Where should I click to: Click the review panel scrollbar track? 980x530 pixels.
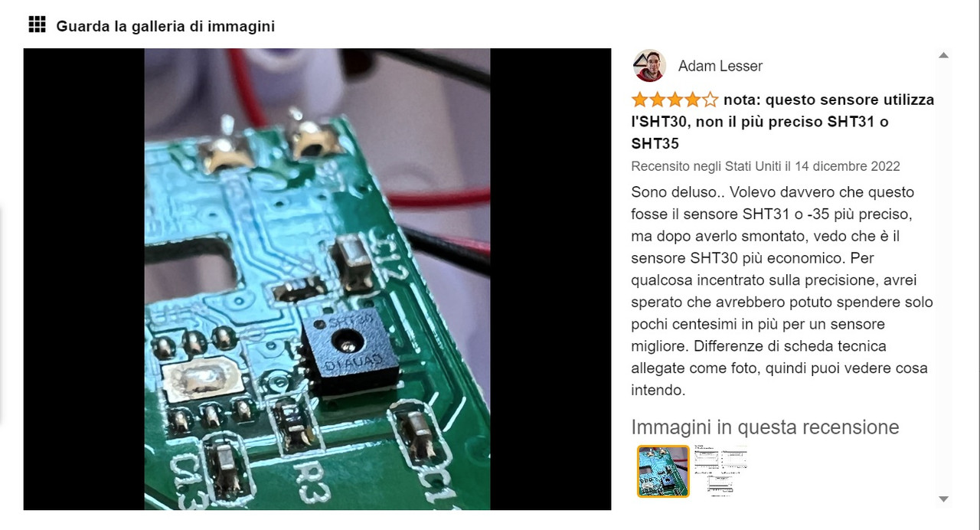pos(943,277)
